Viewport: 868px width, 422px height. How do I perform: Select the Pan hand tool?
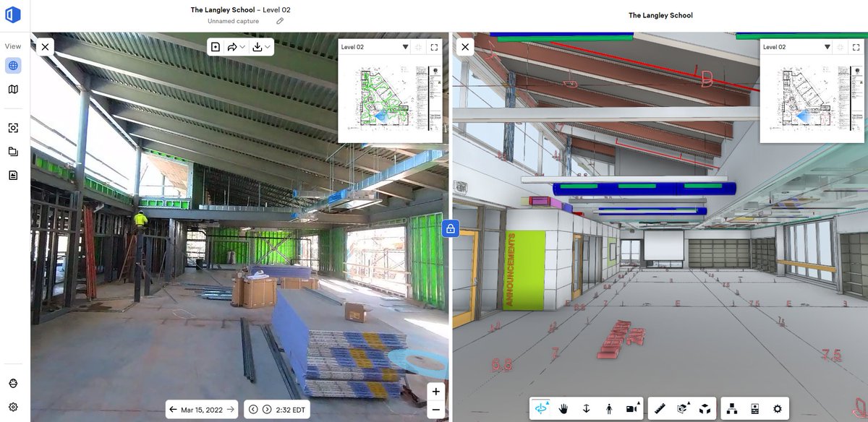pyautogui.click(x=563, y=408)
